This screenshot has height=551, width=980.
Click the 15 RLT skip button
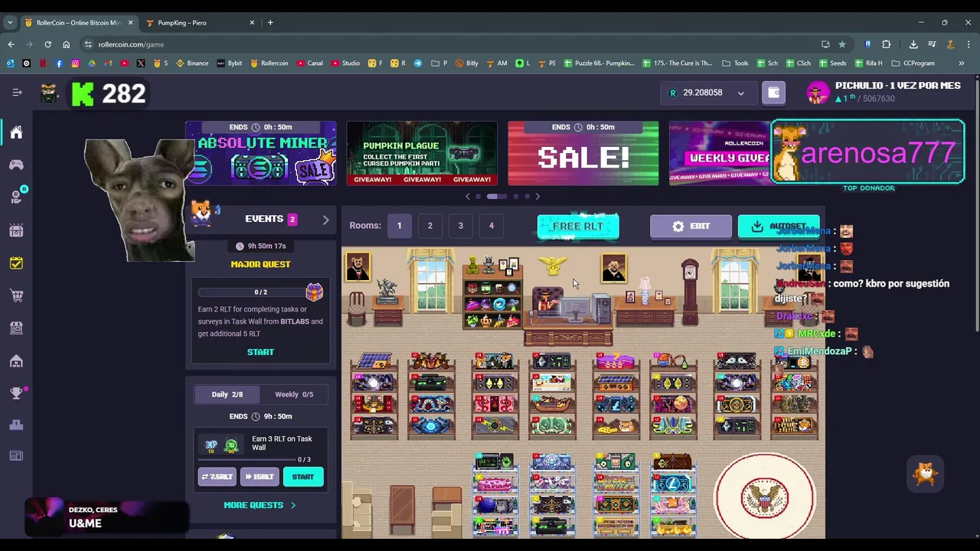pos(260,477)
